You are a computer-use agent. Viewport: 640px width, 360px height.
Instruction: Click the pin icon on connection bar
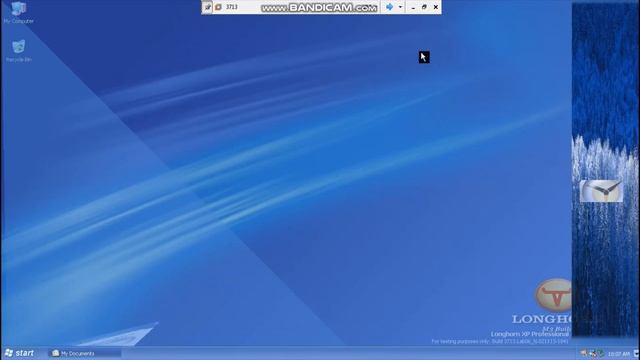click(207, 7)
